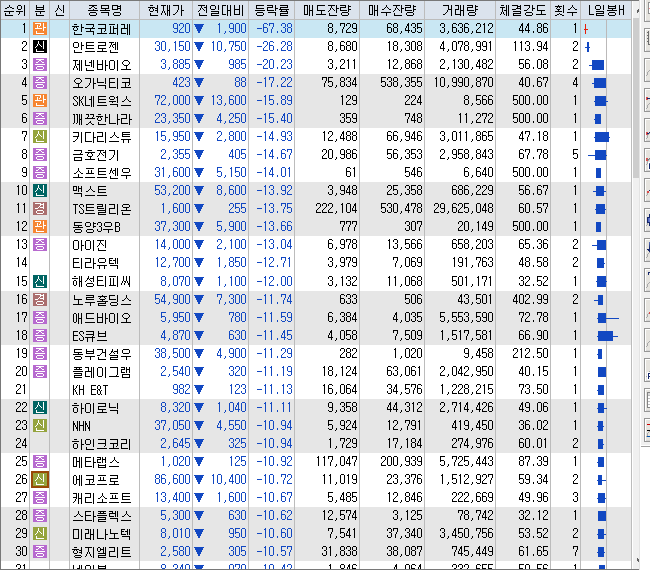Screen dimensions: 650x570
Task: Select stock name 동부건설우
Action: (102, 354)
